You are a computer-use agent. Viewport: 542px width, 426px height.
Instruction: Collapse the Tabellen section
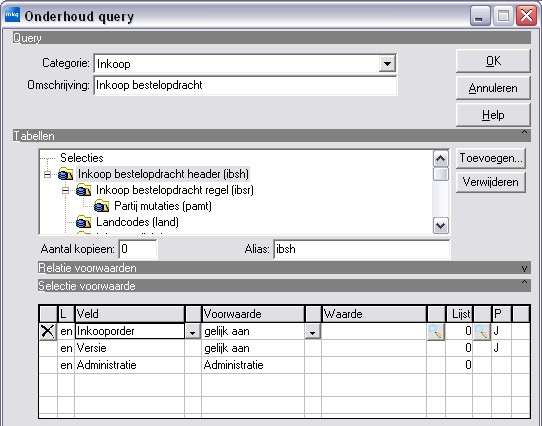pos(524,133)
